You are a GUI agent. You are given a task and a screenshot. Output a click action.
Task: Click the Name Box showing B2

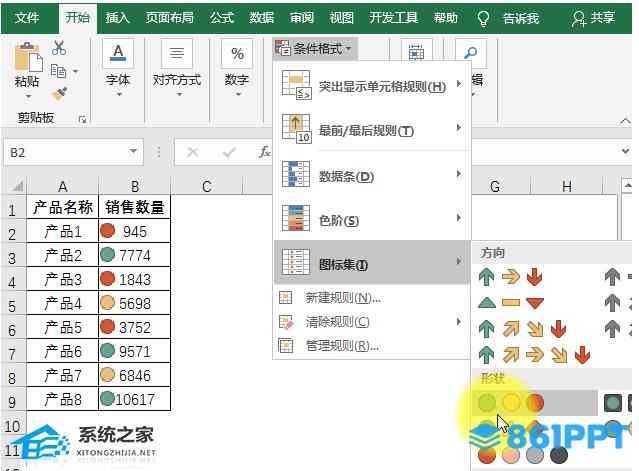pyautogui.click(x=73, y=152)
